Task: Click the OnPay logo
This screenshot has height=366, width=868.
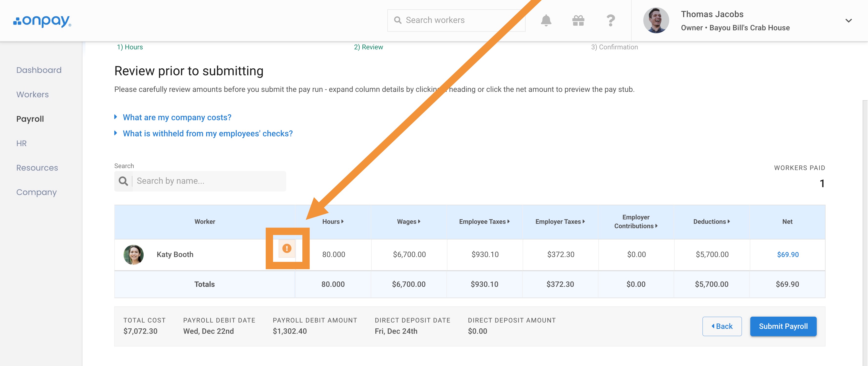Action: (x=42, y=21)
